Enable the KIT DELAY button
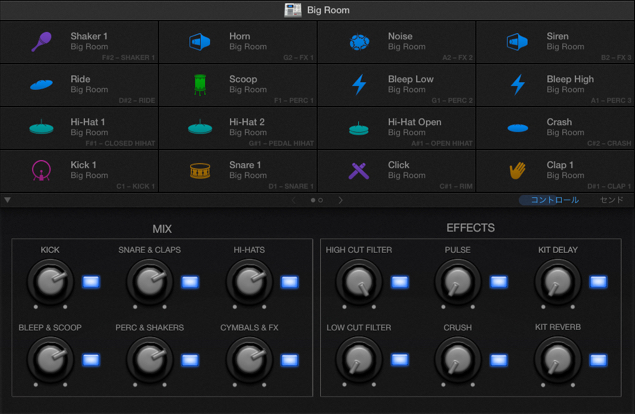Image resolution: width=635 pixels, height=414 pixels. point(598,282)
